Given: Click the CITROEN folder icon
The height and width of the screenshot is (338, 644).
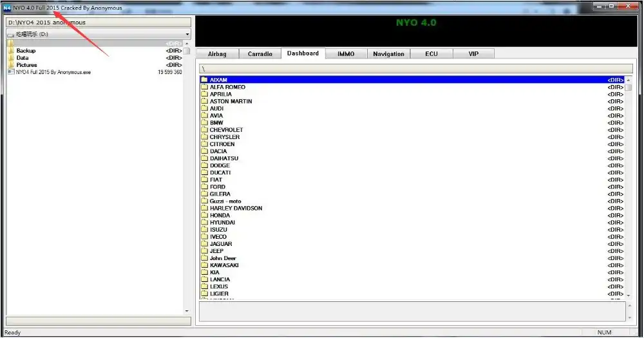Looking at the screenshot, I should coord(205,144).
